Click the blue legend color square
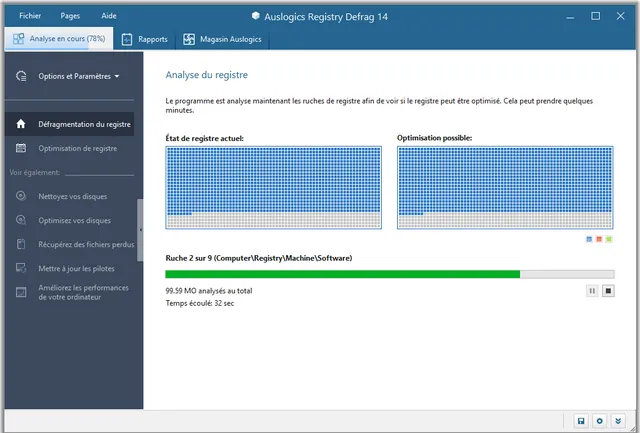The image size is (640, 433). [589, 240]
